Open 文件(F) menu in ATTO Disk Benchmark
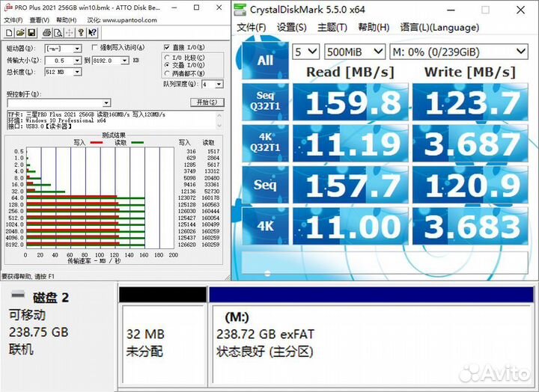This screenshot has height=392, width=539. coord(13,20)
